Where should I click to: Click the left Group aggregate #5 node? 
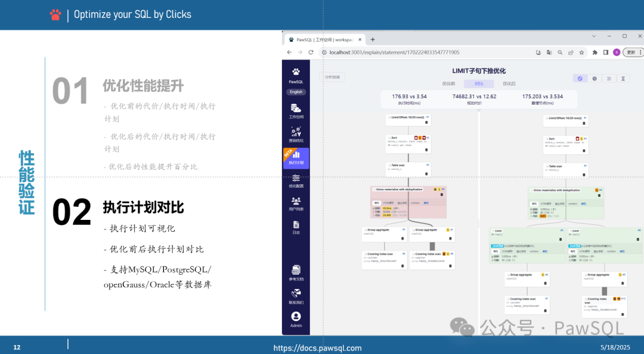[385, 234]
